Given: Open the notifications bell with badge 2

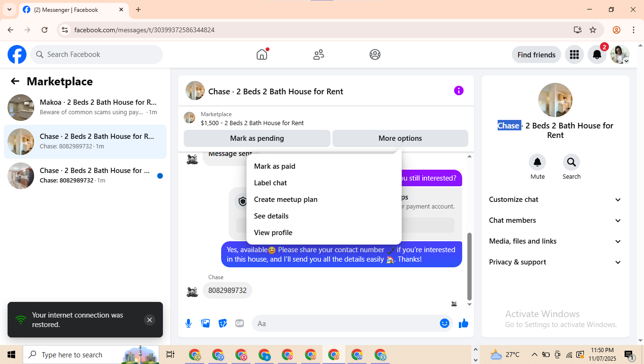Looking at the screenshot, I should 597,55.
